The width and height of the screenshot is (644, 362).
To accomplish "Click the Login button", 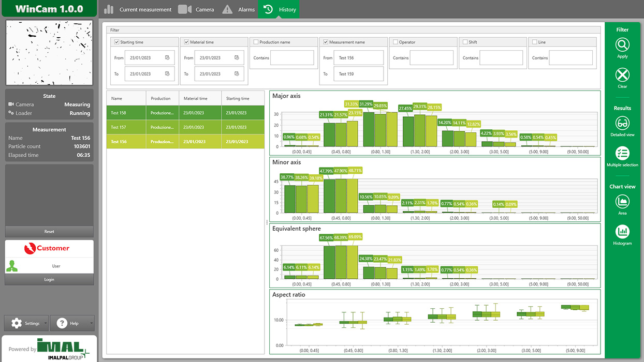I will click(x=49, y=279).
